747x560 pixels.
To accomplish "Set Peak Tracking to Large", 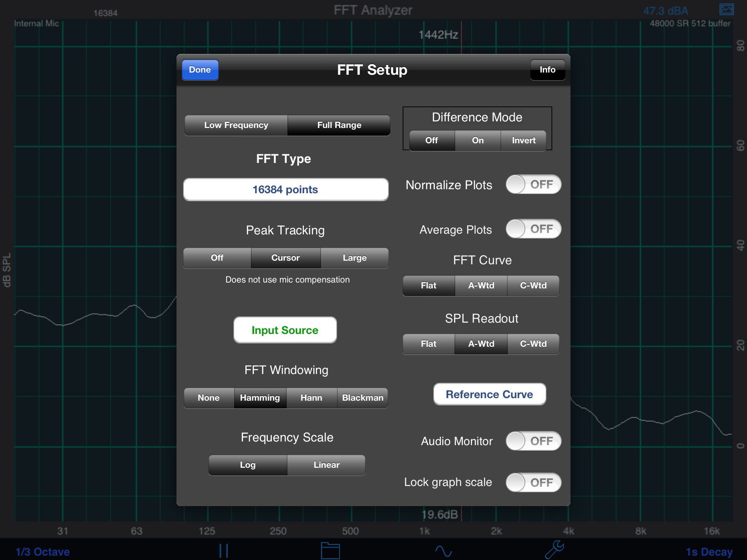I will (x=355, y=258).
